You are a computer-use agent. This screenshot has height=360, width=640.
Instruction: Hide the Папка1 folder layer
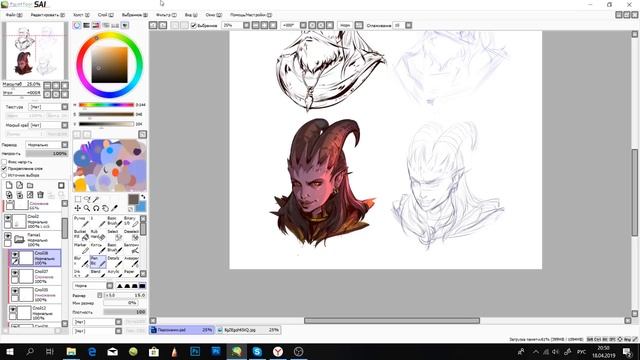(x=8, y=236)
